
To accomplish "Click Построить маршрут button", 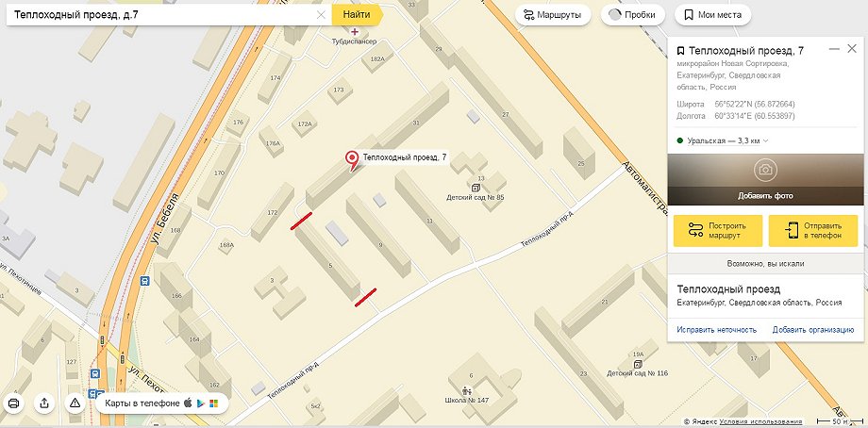I will [717, 231].
